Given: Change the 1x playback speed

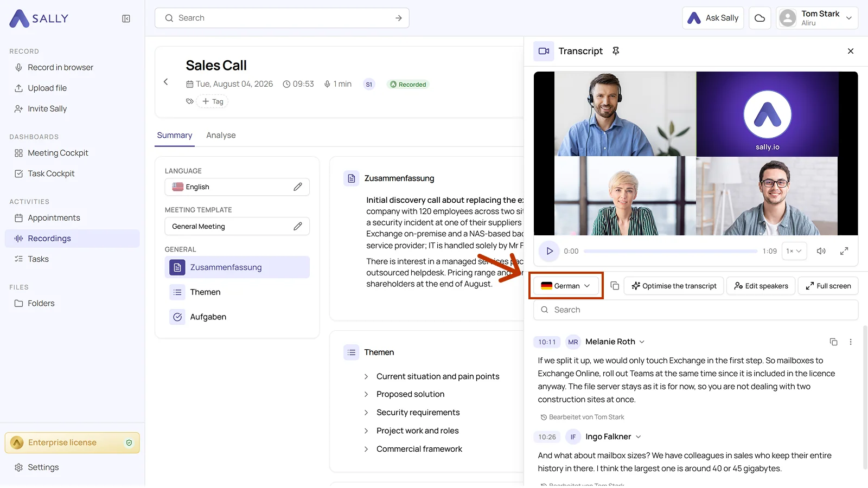Looking at the screenshot, I should point(794,251).
